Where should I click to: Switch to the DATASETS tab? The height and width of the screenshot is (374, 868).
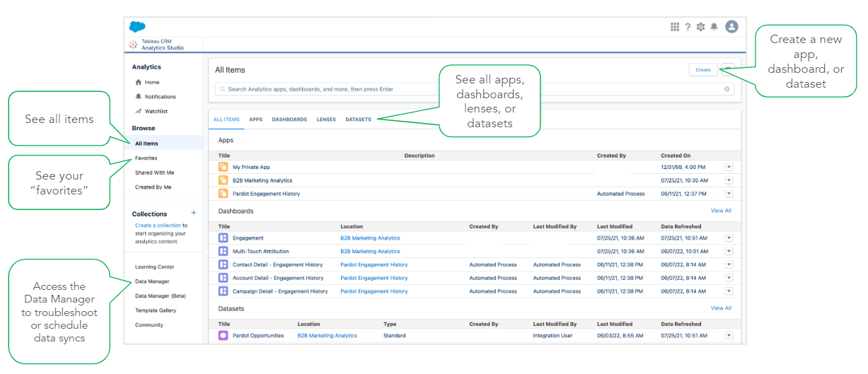358,119
